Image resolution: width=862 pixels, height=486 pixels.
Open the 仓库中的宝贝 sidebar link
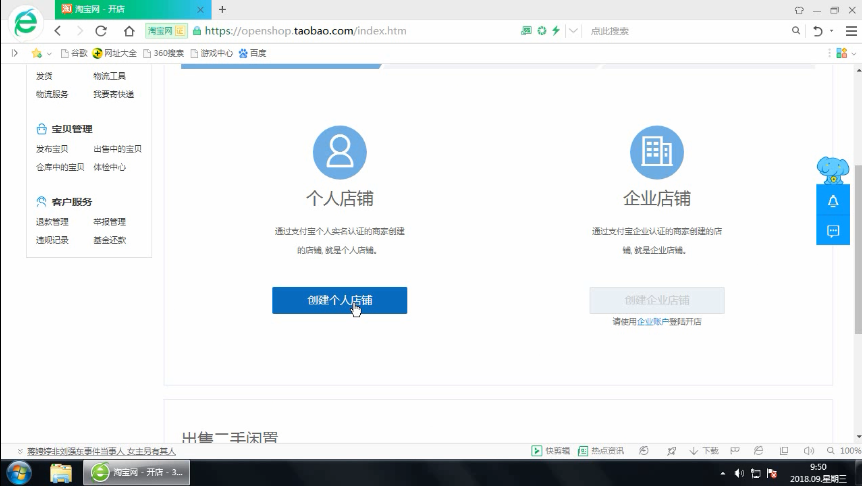[x=60, y=167]
